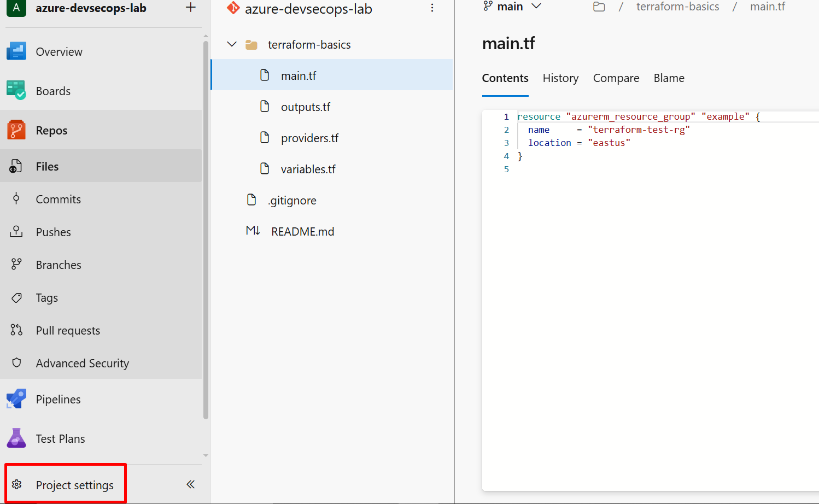Image resolution: width=819 pixels, height=504 pixels.
Task: Click the Overview icon in sidebar
Action: (16, 51)
